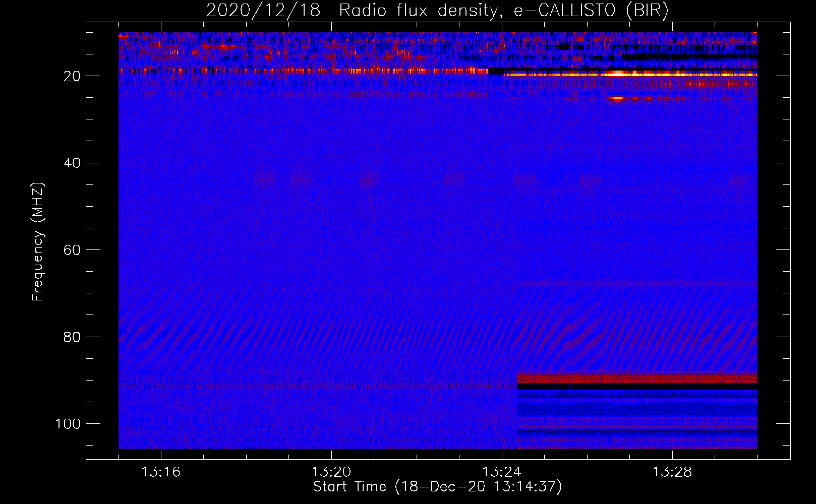Screen dimensions: 816x504
Task: Click the '20' frequency tick label
Action: point(73,76)
